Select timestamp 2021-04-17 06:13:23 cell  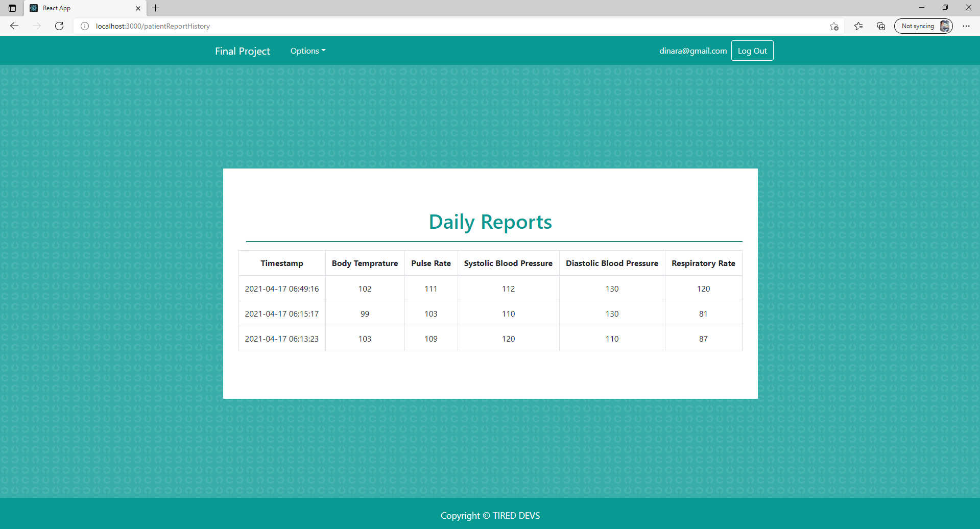(x=282, y=339)
